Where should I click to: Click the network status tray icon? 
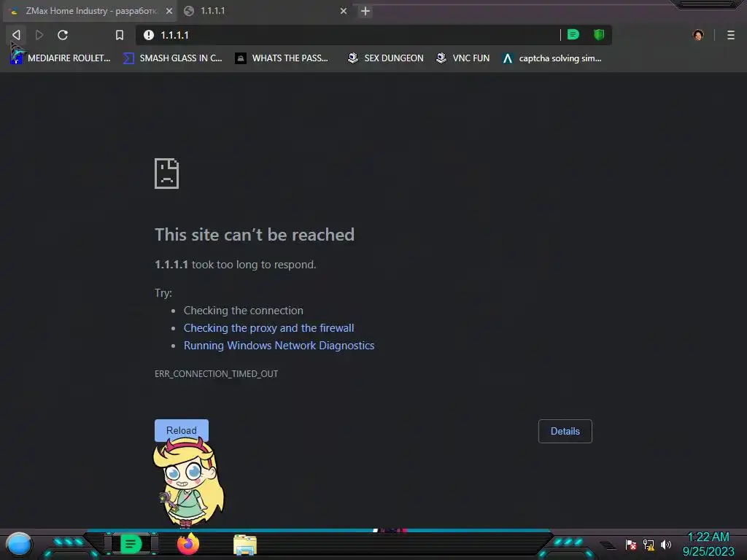(649, 544)
